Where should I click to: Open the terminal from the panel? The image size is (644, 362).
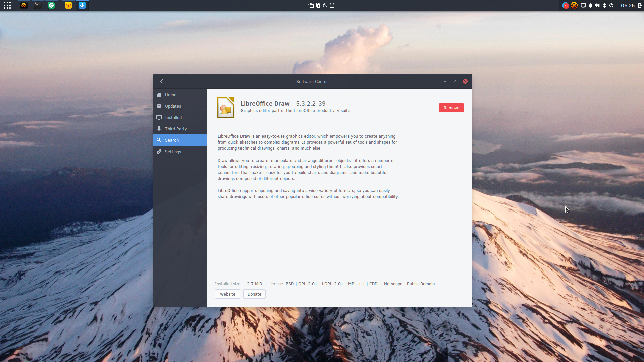pos(38,5)
